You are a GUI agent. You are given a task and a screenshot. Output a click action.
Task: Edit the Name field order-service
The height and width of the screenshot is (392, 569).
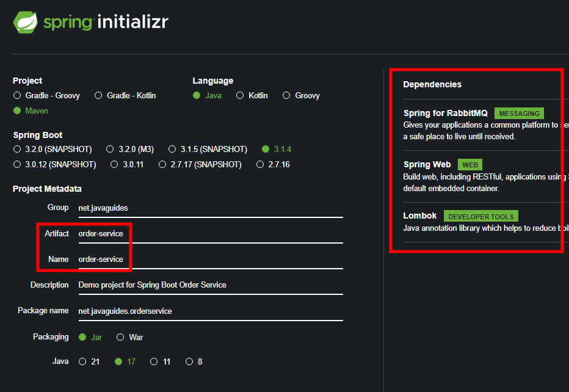tap(211, 260)
